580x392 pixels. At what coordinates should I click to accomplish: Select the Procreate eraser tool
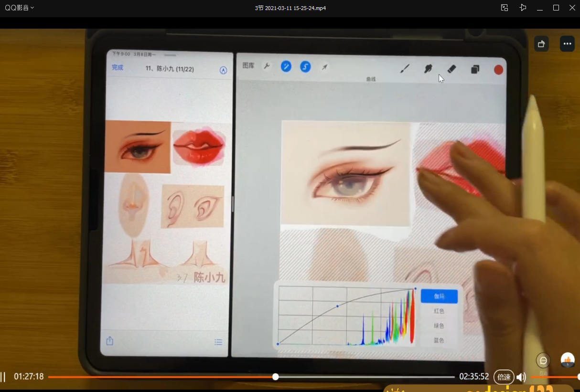point(451,69)
